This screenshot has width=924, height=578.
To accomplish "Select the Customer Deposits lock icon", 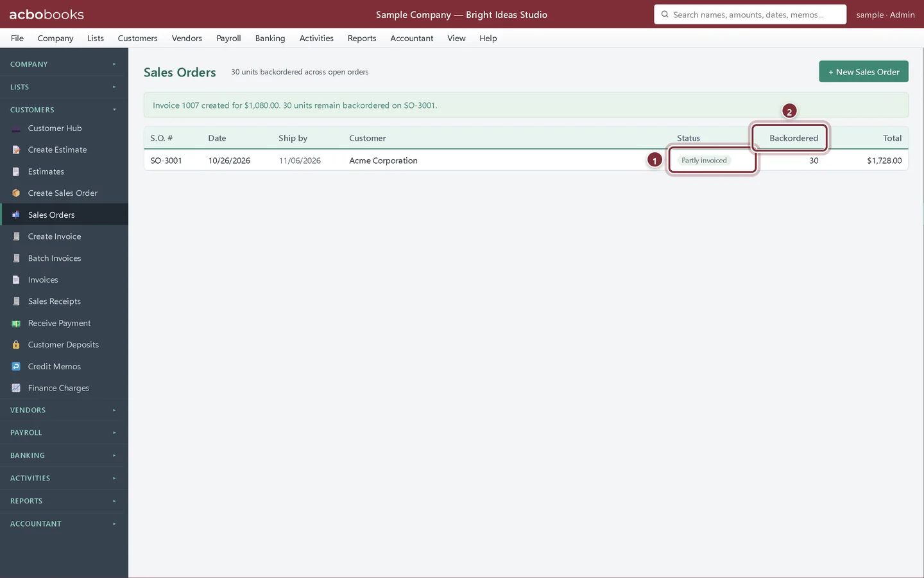I will point(16,345).
